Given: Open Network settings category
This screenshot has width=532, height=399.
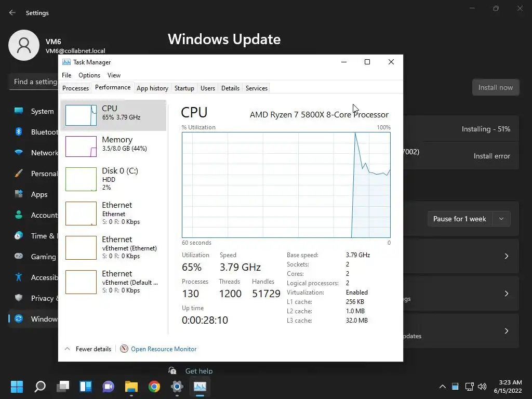Looking at the screenshot, I should click(x=34, y=153).
